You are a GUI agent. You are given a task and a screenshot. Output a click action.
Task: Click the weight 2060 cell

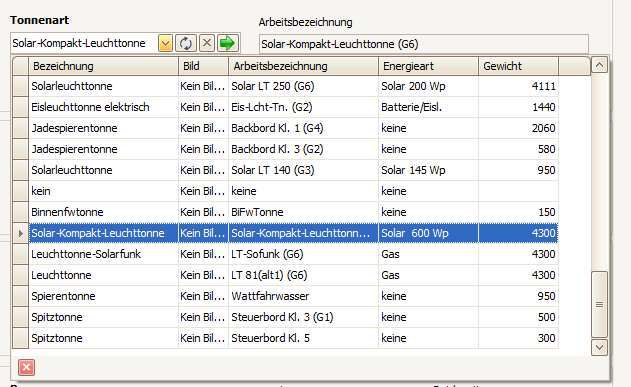pos(518,128)
